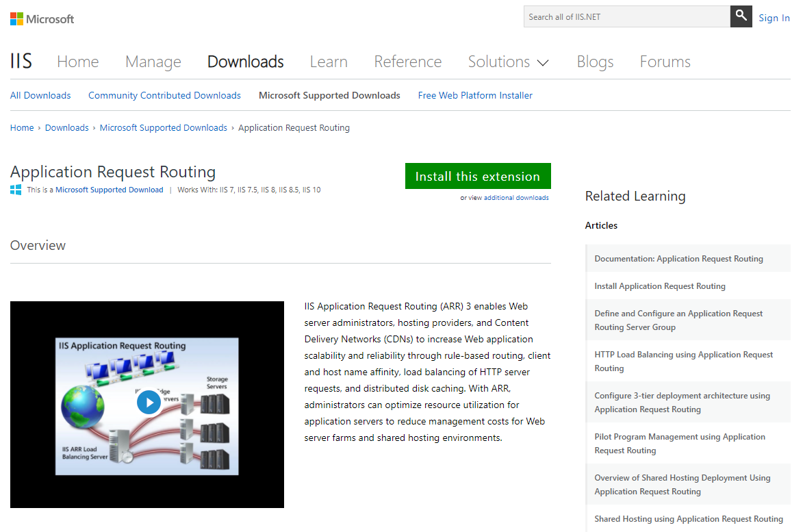Open the Manage nav item

(153, 62)
